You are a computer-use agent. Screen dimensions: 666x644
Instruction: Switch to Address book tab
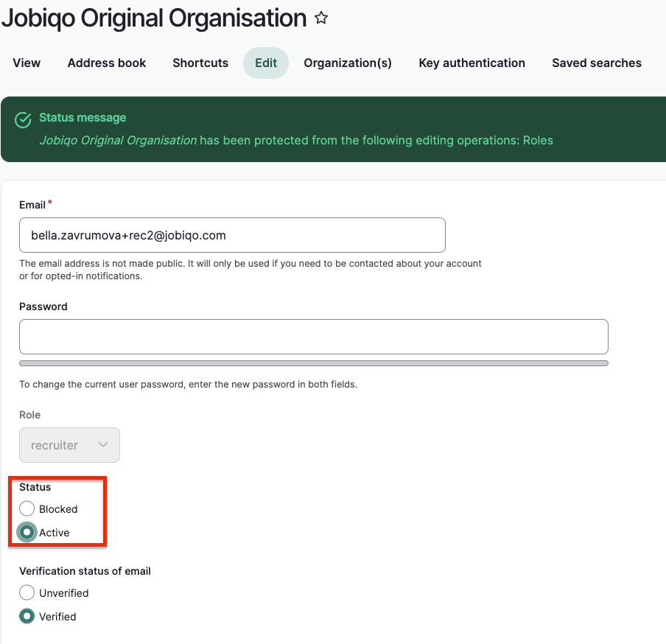(x=107, y=63)
